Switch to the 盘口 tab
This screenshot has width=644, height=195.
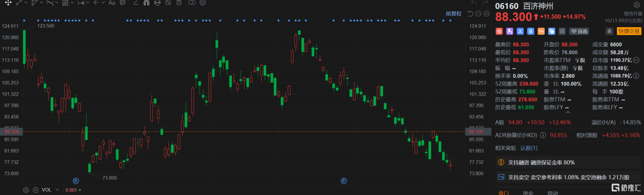(503, 192)
